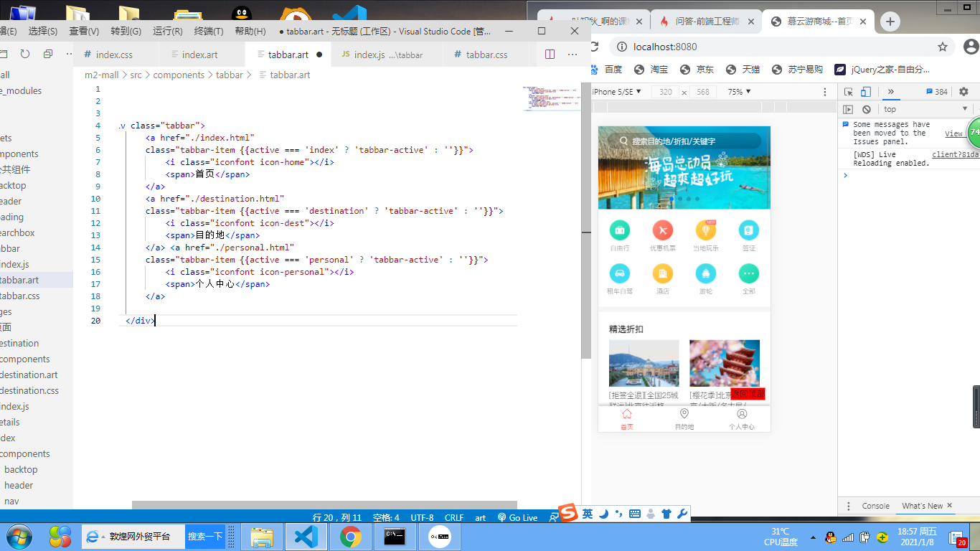Change the art language mode in status bar
This screenshot has width=980, height=551.
481,517
